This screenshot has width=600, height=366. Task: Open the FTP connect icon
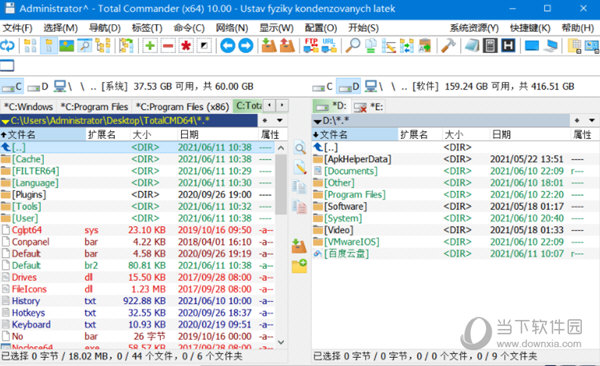click(311, 46)
